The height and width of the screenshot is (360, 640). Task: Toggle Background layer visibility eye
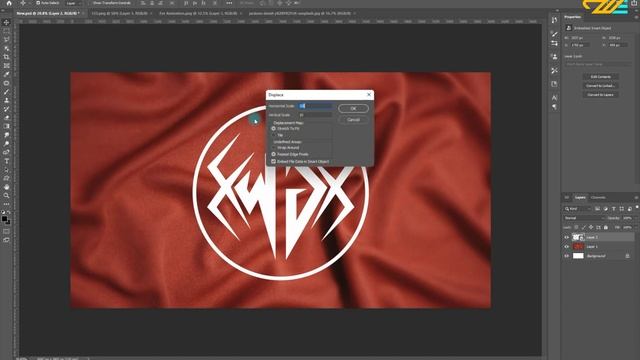point(566,256)
